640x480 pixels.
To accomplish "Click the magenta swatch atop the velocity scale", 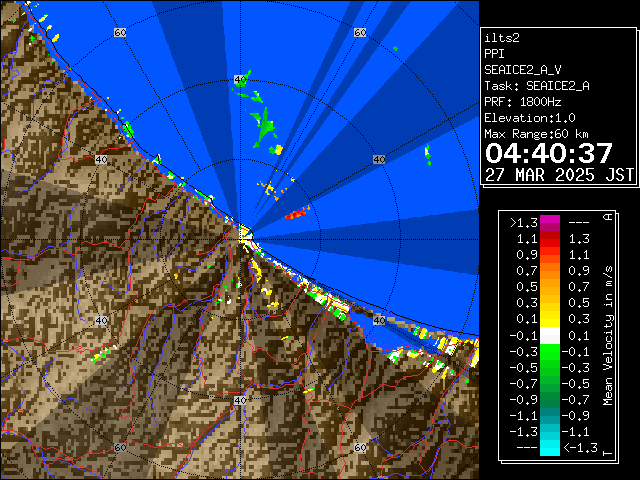I will tap(550, 222).
